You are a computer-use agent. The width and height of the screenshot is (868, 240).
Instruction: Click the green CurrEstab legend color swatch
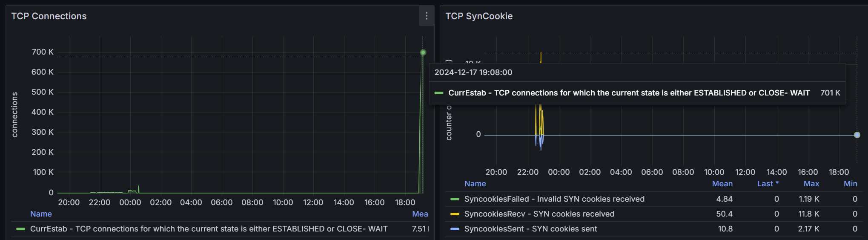20,229
